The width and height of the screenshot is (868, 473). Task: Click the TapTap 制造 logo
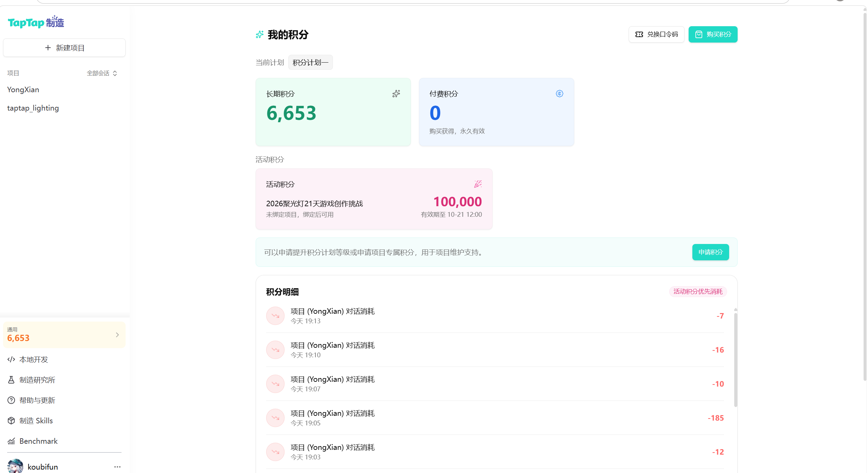pyautogui.click(x=36, y=22)
